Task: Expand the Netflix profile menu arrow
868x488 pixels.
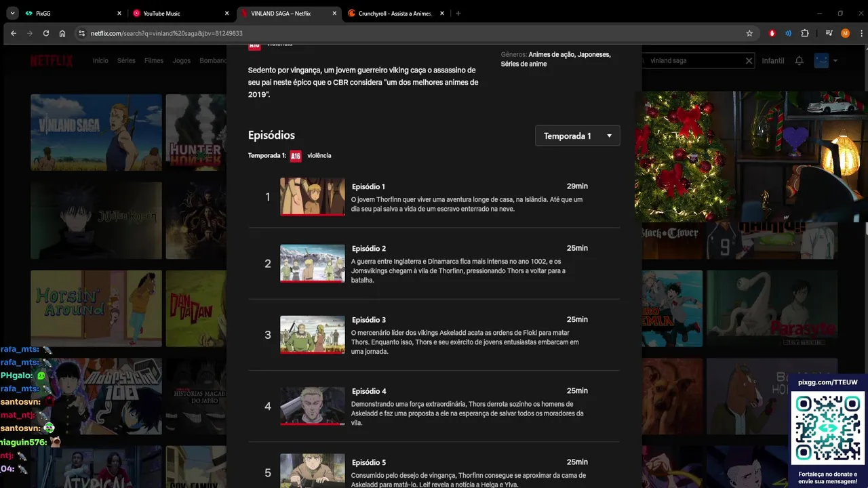Action: pyautogui.click(x=835, y=60)
